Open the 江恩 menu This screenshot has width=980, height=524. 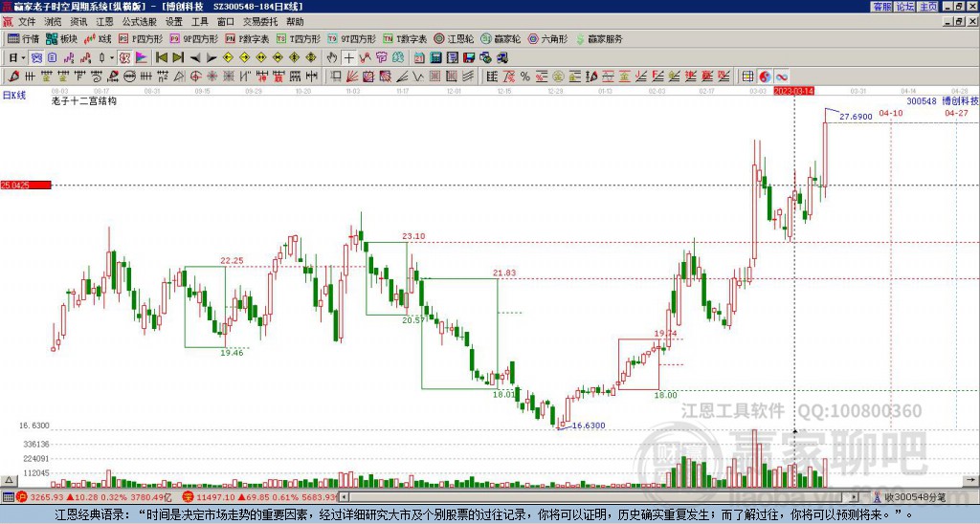(x=104, y=22)
